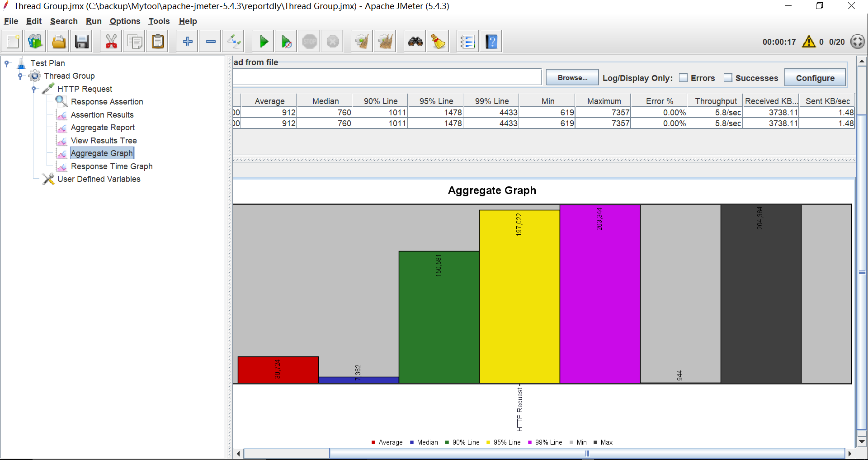
Task: Click the horizontal scrollbar thumb
Action: [587, 453]
